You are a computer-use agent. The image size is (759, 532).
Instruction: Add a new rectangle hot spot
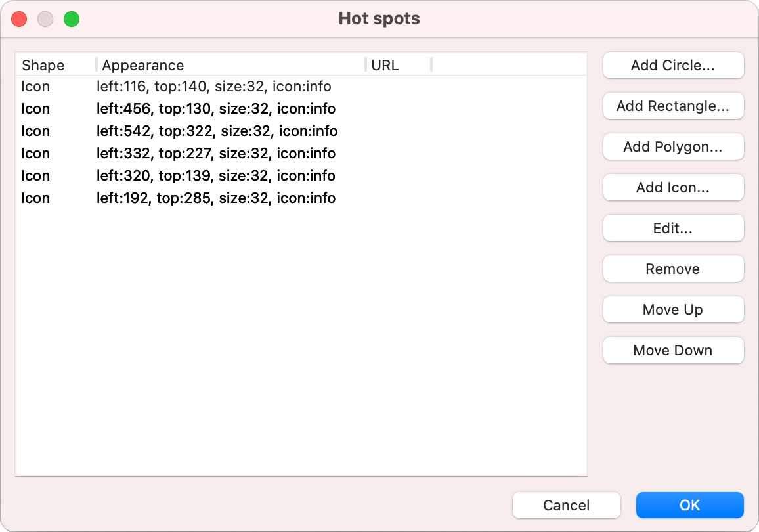click(673, 106)
